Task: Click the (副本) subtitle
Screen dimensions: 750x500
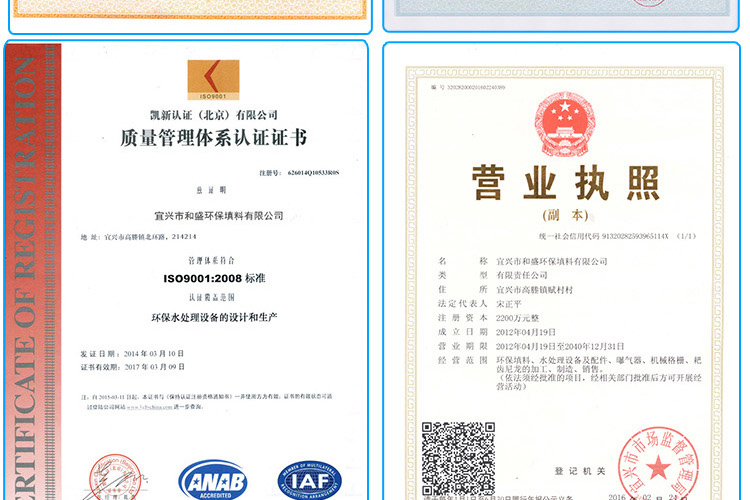Action: click(x=565, y=215)
